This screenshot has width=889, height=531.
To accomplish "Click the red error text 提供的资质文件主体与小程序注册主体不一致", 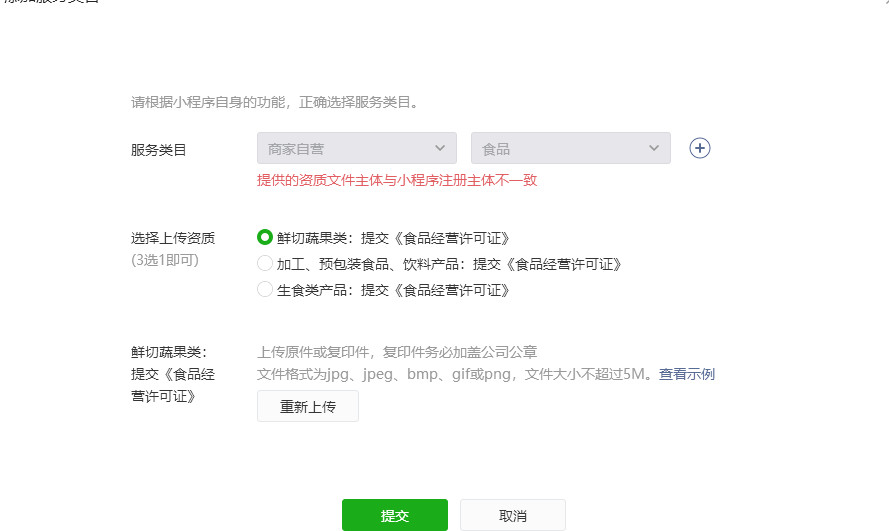I will point(397,180).
